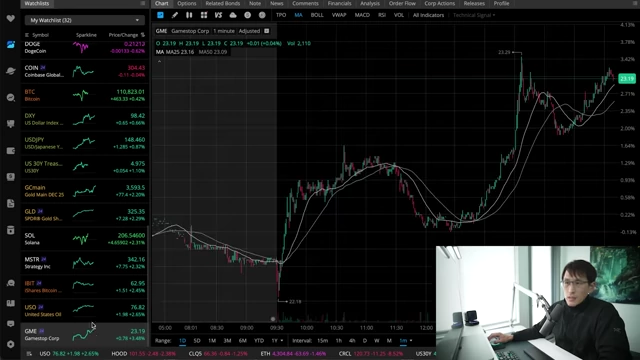
Task: Click the GME symbol label on chart
Action: coord(161,31)
